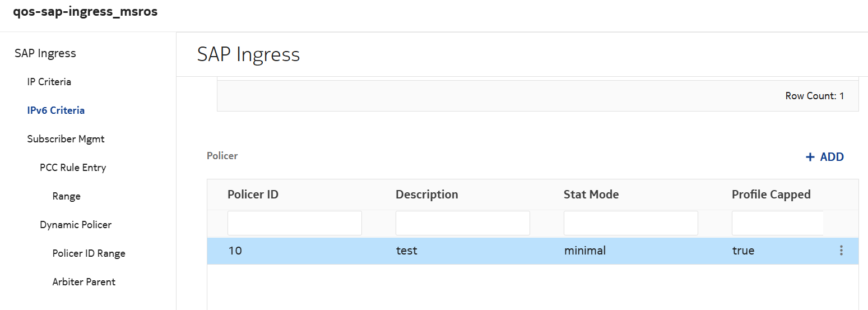Select Arbiter Parent in the sidebar
This screenshot has width=868, height=310.
tap(84, 282)
